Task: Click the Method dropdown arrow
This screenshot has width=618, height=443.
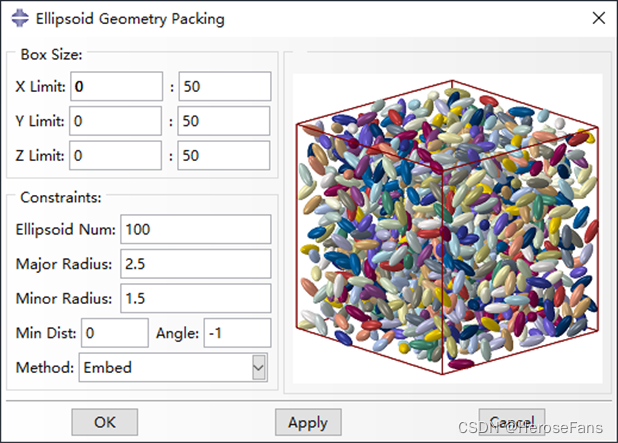Action: coord(259,367)
